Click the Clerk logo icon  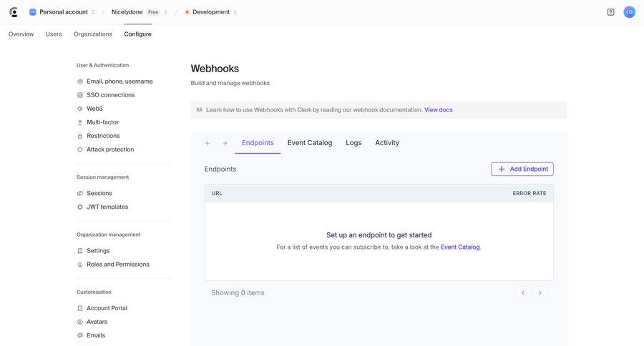(14, 12)
